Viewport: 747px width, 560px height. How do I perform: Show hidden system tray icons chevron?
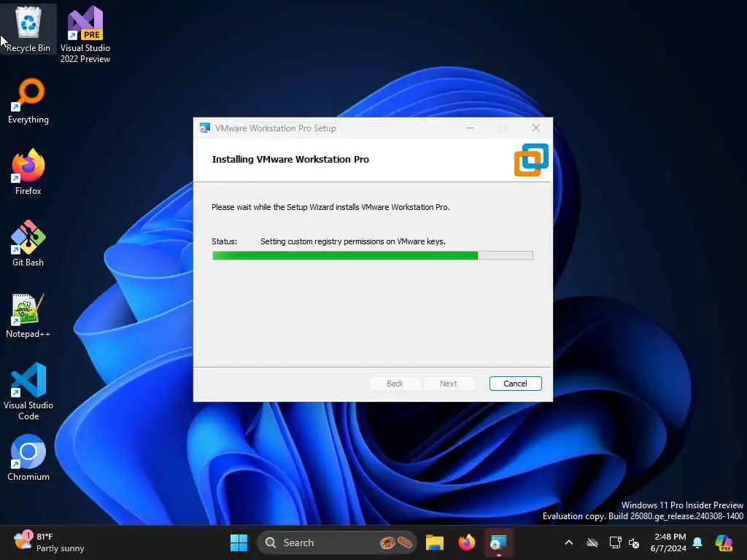coord(569,542)
